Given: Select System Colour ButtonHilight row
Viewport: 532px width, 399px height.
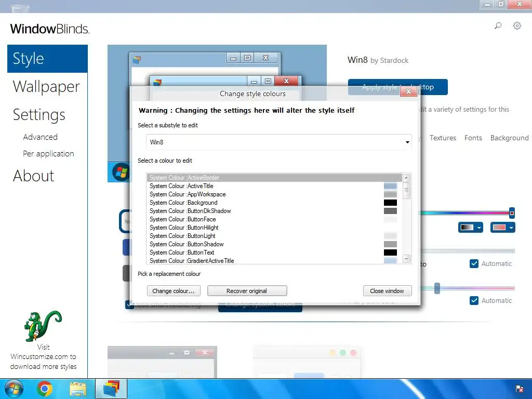Looking at the screenshot, I should tap(274, 228).
